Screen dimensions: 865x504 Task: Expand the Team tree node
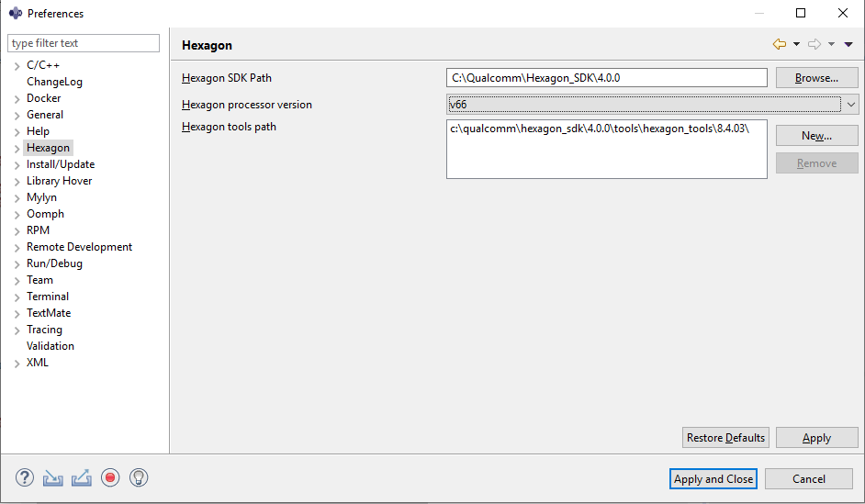(x=17, y=281)
